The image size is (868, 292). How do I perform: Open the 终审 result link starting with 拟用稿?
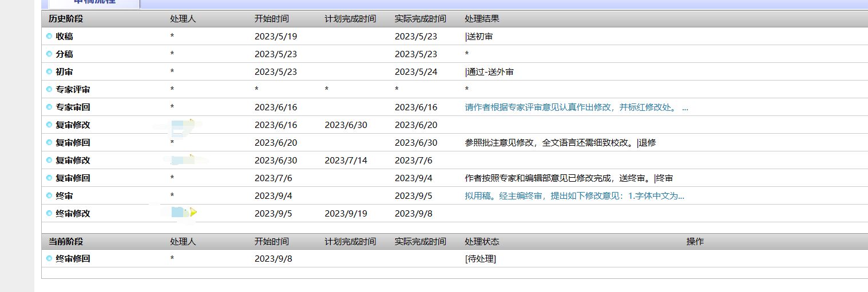click(x=574, y=196)
